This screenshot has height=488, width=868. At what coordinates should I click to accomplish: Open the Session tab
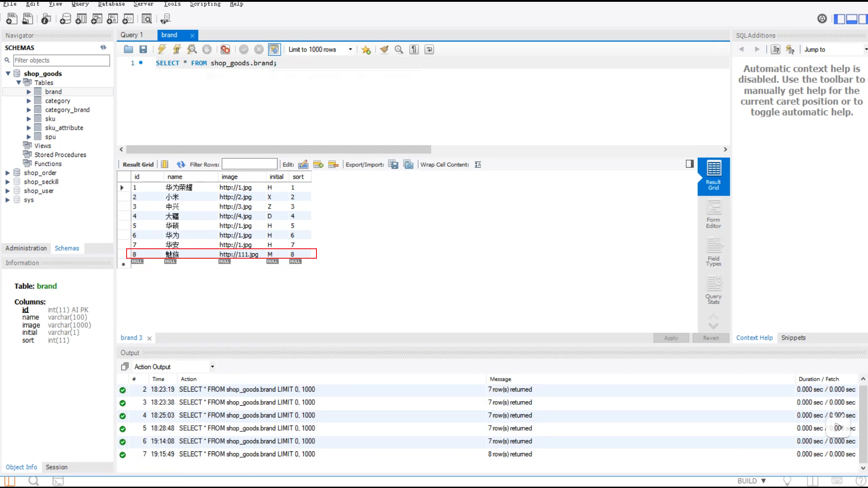57,467
